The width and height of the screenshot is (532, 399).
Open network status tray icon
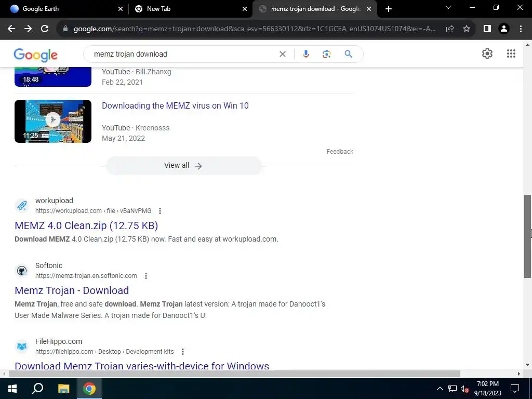pos(453,389)
